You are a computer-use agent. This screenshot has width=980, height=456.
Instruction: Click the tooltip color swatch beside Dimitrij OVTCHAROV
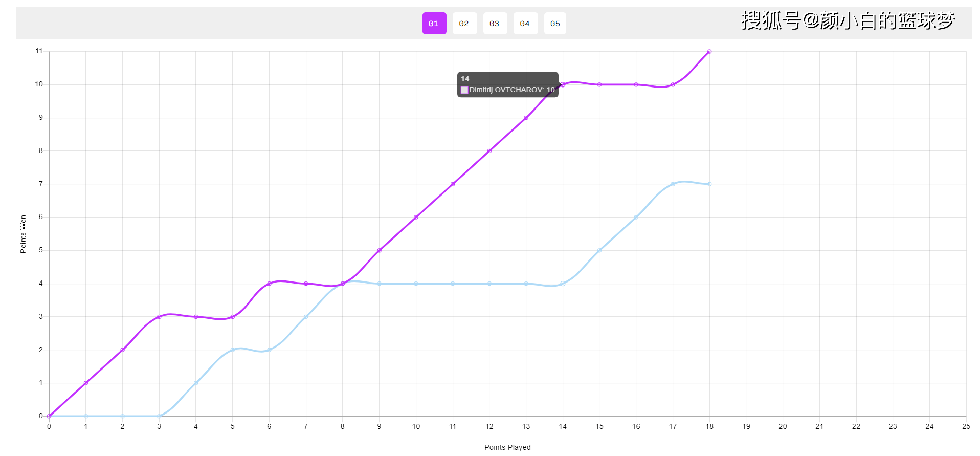[464, 90]
